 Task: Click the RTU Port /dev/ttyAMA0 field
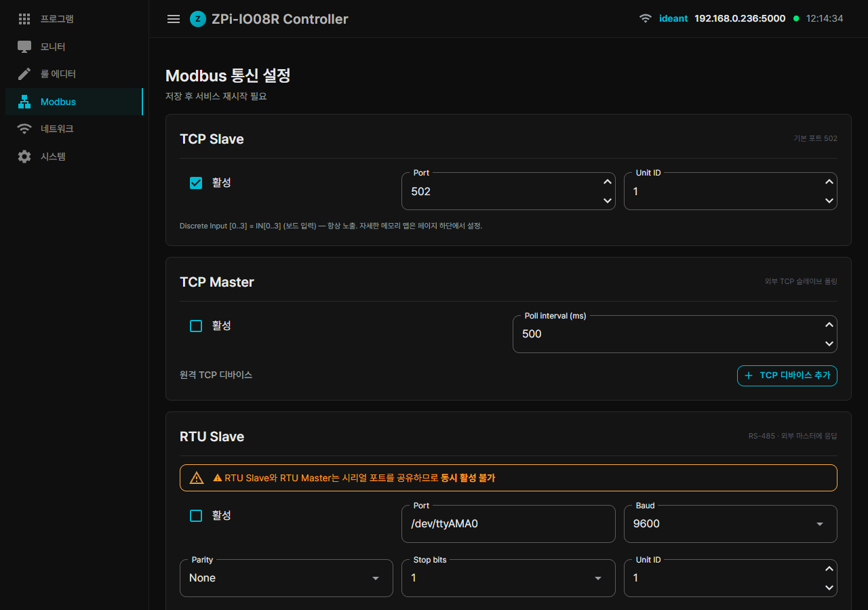509,524
